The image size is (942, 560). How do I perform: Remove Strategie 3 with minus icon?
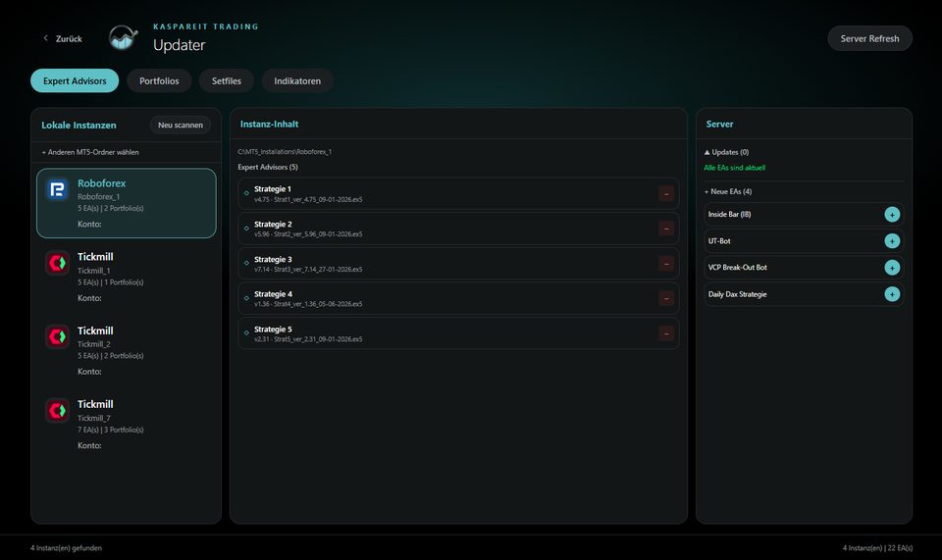click(x=666, y=264)
